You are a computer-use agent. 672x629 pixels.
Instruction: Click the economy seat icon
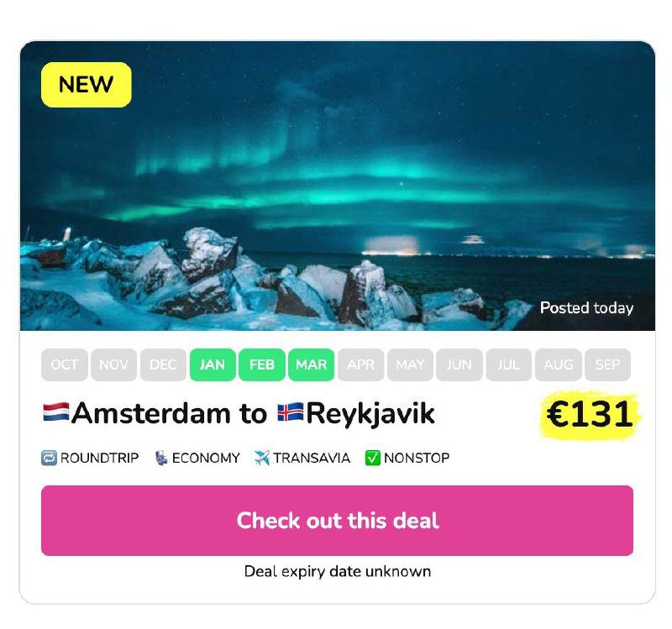160,458
